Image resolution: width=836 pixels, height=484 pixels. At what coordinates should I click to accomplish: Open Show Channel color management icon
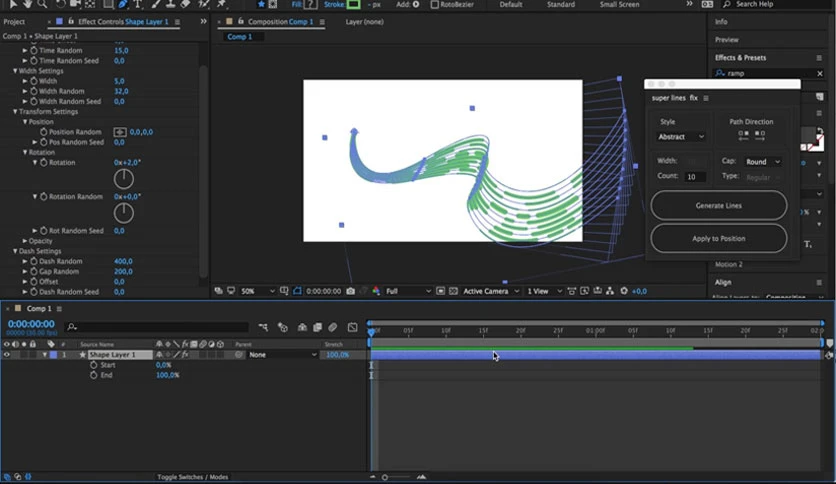pyautogui.click(x=376, y=291)
